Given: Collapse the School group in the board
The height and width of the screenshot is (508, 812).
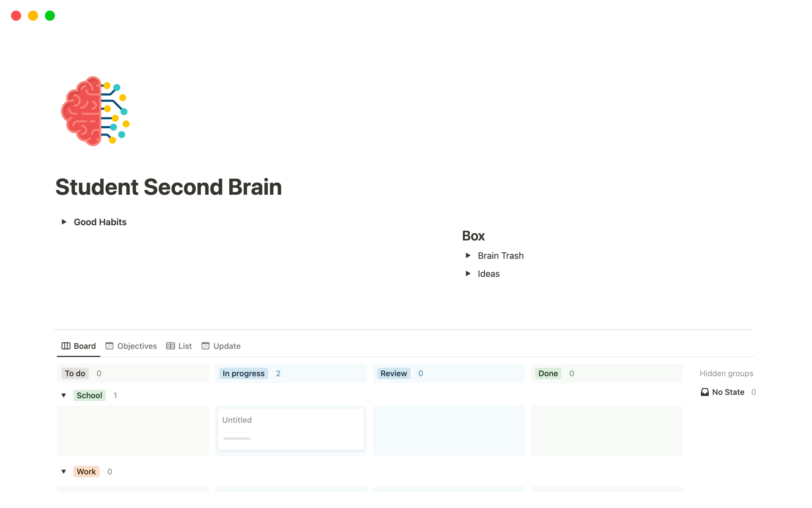Looking at the screenshot, I should pos(64,395).
